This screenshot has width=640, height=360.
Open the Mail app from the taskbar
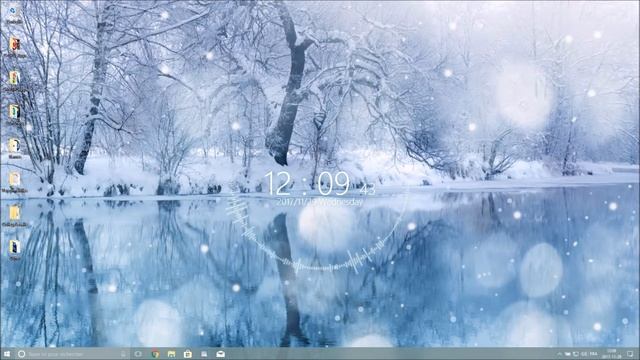(x=220, y=354)
